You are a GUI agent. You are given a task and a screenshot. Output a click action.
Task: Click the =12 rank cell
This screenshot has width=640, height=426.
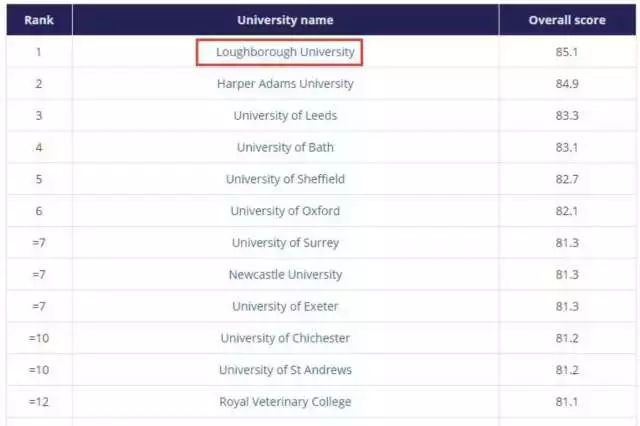[39, 403]
